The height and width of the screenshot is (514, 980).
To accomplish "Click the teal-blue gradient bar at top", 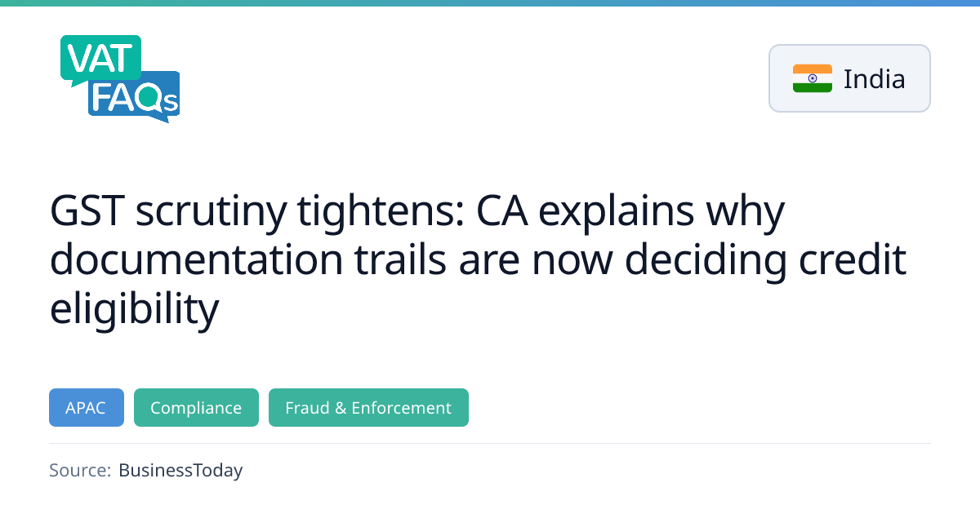I will click(490, 2).
